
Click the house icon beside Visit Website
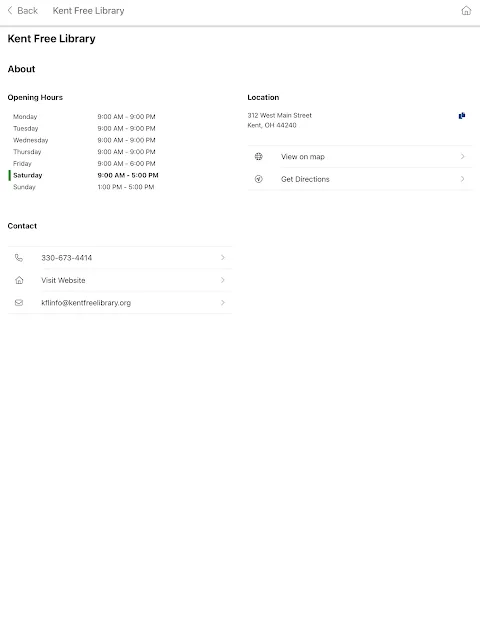pyautogui.click(x=19, y=280)
